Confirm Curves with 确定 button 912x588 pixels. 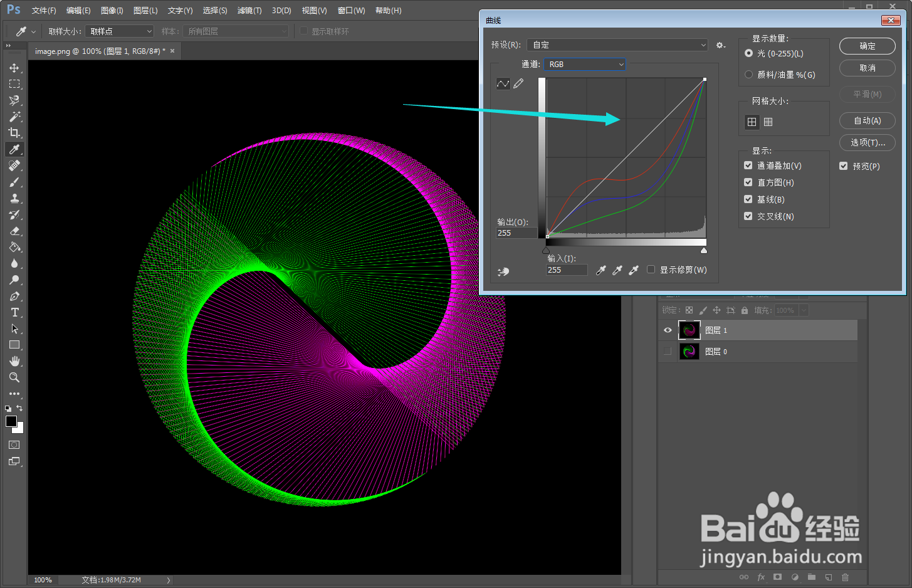click(867, 46)
